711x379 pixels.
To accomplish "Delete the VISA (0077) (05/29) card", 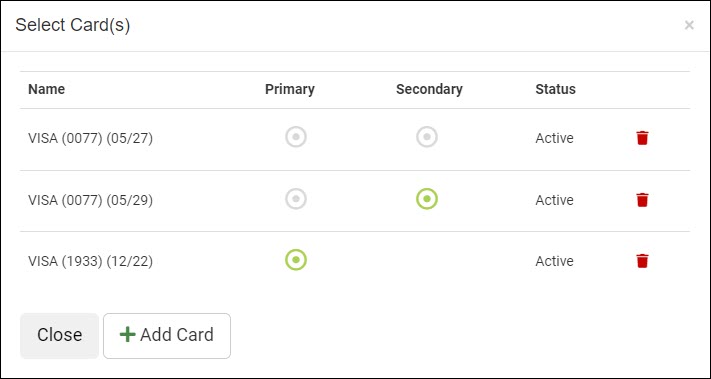I will click(642, 200).
